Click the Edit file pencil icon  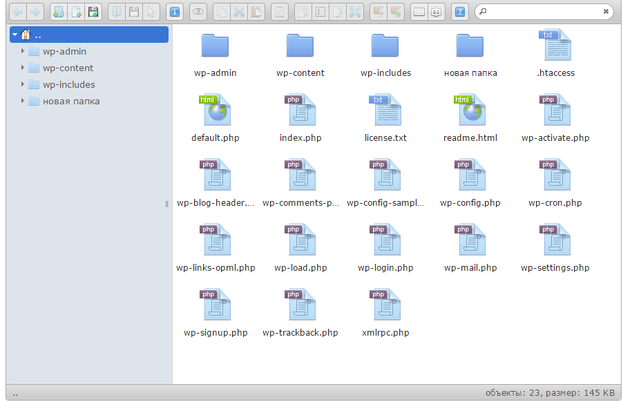coord(338,12)
